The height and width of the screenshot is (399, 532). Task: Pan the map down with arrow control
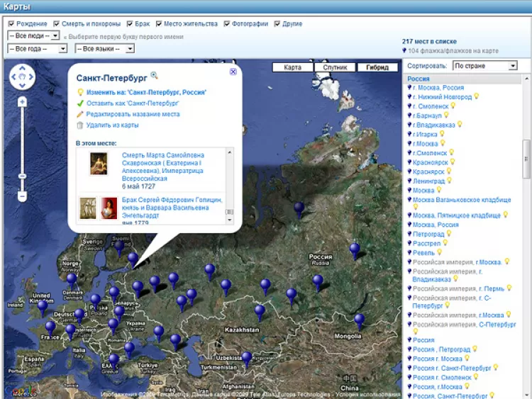pyautogui.click(x=22, y=86)
